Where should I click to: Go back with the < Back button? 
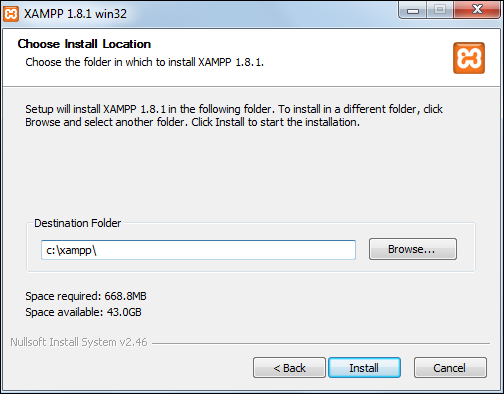[289, 368]
